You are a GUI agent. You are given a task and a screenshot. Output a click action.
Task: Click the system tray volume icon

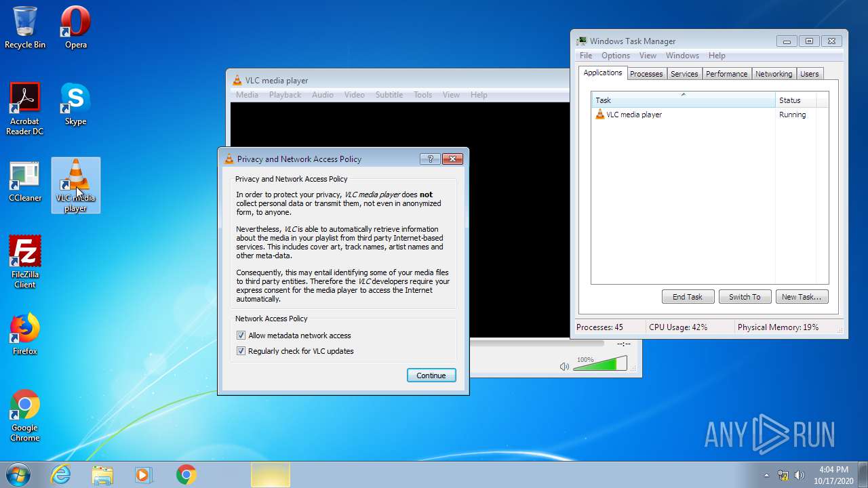click(x=800, y=475)
